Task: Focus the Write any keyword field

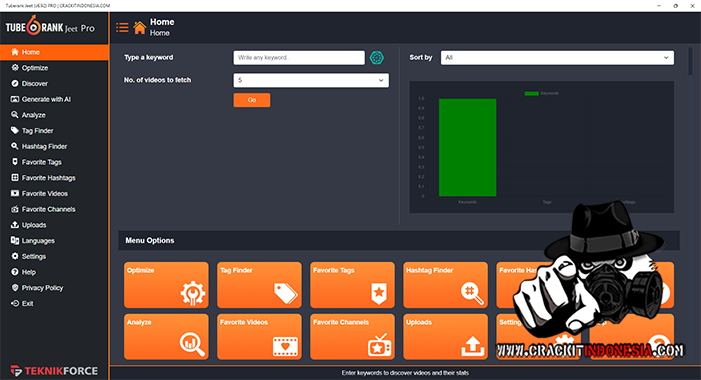Action: tap(299, 58)
